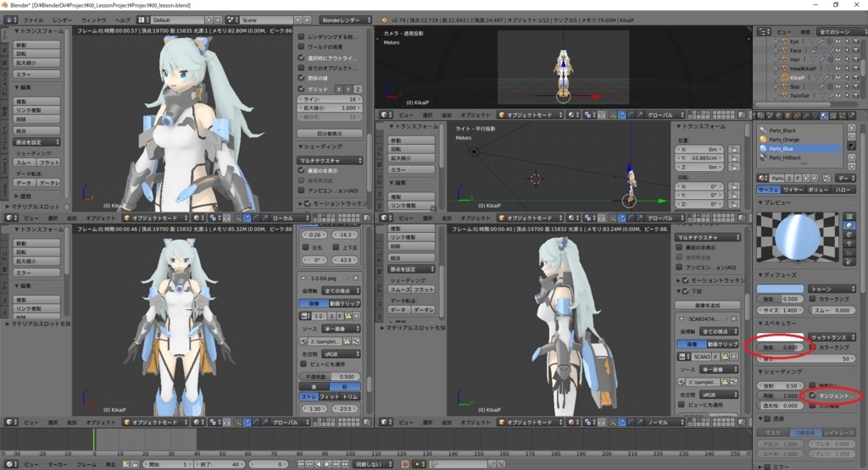The height and width of the screenshot is (470, 868).
Task: Toggle viewport visibility eye for Hair
Action: click(838, 59)
